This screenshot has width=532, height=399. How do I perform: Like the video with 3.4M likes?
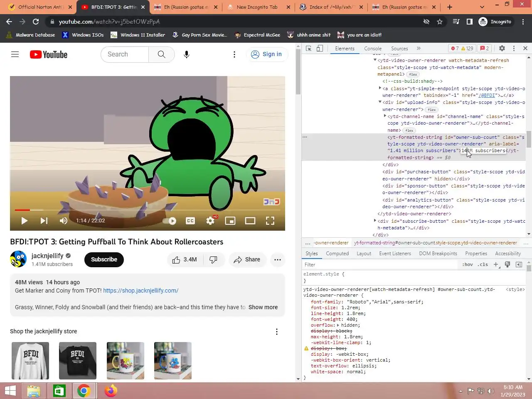point(185,260)
